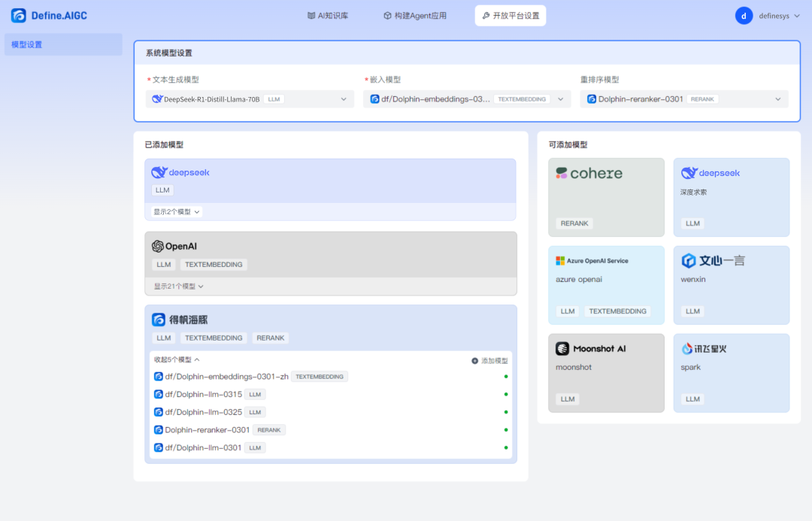
Task: Expand 显示2个模型 under deepseek
Action: click(x=177, y=212)
